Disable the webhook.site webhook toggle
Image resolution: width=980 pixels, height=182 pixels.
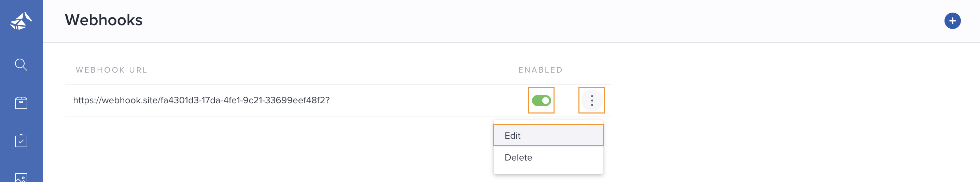click(541, 100)
